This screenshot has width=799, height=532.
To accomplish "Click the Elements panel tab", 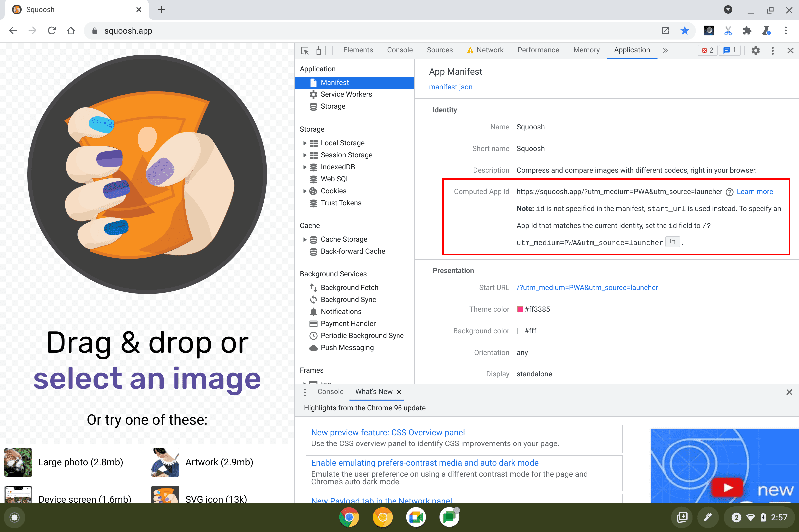I will [357, 50].
